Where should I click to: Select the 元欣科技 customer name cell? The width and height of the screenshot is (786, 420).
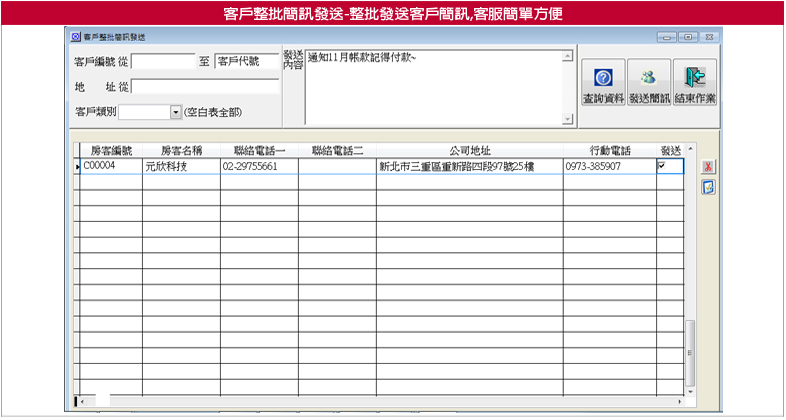tap(181, 167)
